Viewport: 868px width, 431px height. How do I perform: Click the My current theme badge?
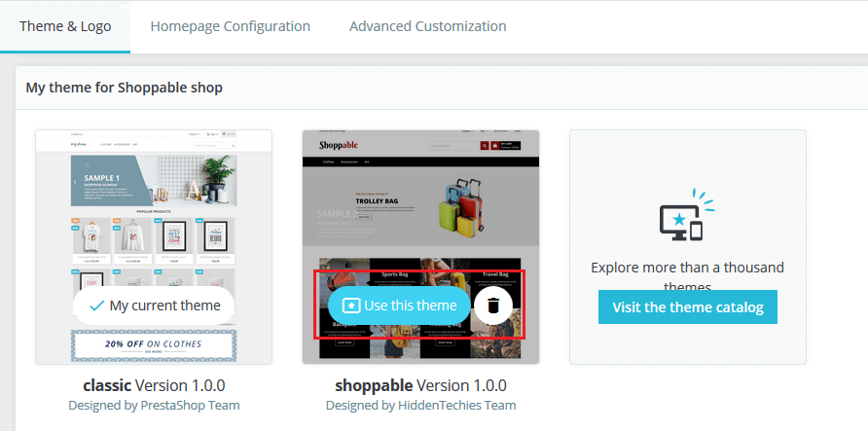click(154, 305)
